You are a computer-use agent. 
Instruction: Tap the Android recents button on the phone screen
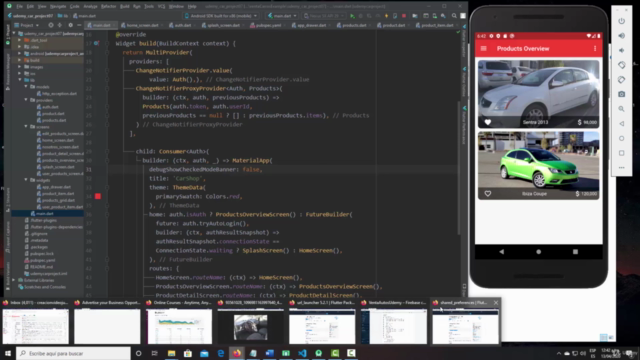pos(575,252)
